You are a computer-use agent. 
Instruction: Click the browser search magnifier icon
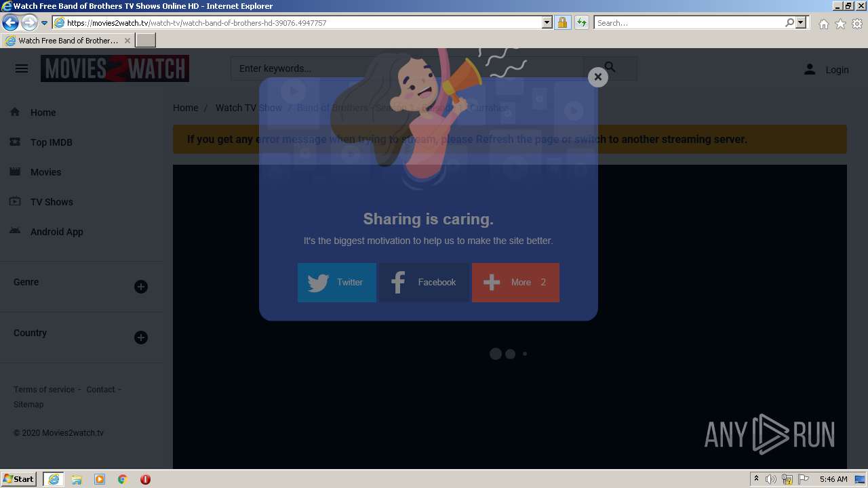789,22
